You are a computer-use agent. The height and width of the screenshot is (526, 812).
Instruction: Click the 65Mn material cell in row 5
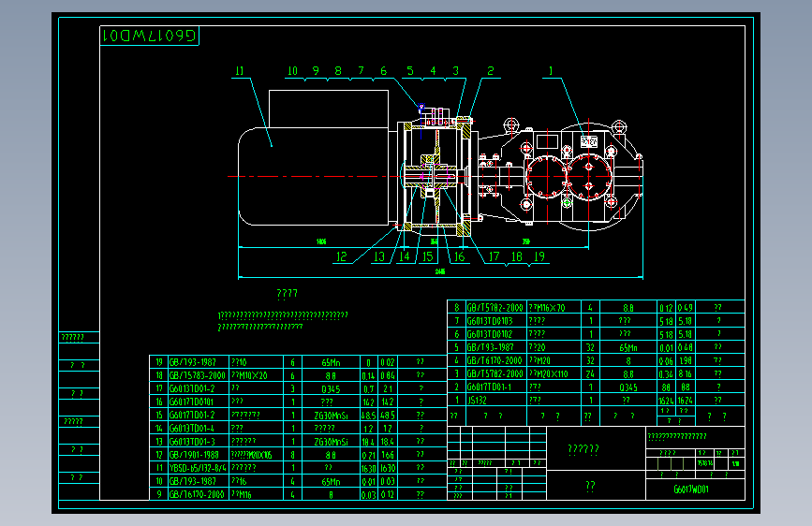628,347
